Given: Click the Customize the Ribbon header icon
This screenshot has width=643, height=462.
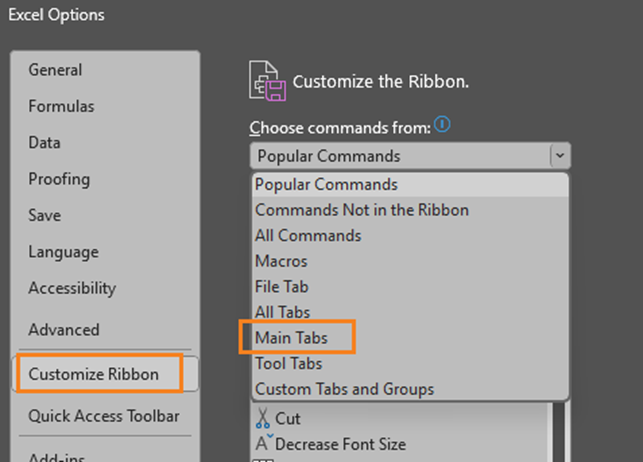Looking at the screenshot, I should (267, 81).
